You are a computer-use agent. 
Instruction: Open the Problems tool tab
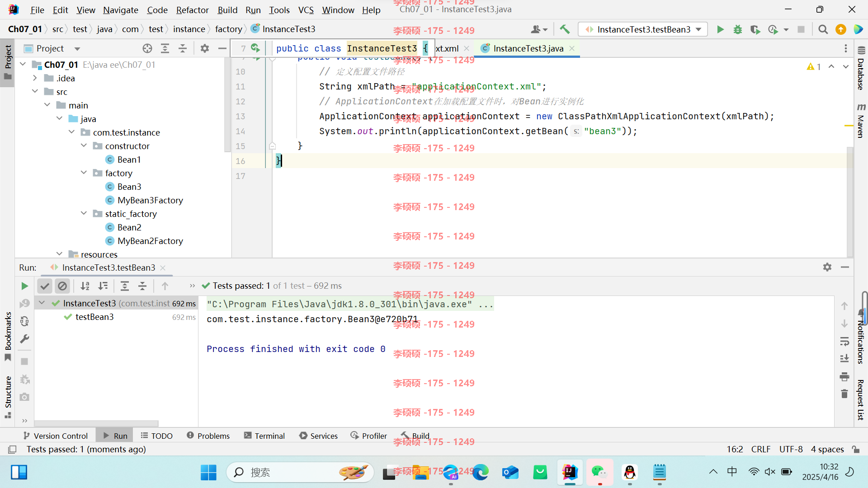[208, 436]
